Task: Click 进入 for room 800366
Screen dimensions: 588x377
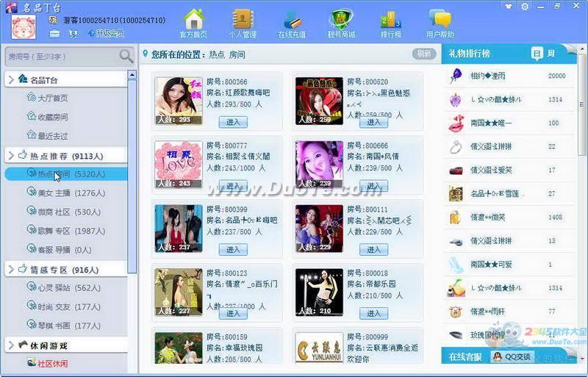Action: click(233, 122)
